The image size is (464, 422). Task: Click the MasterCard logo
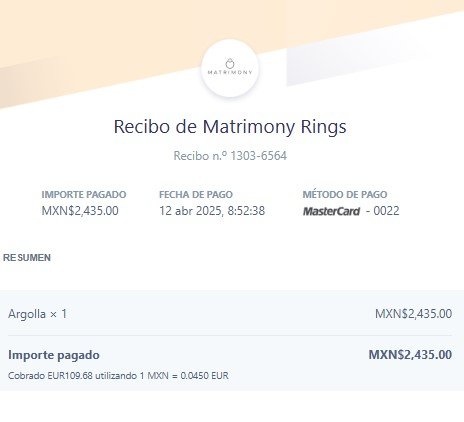331,211
